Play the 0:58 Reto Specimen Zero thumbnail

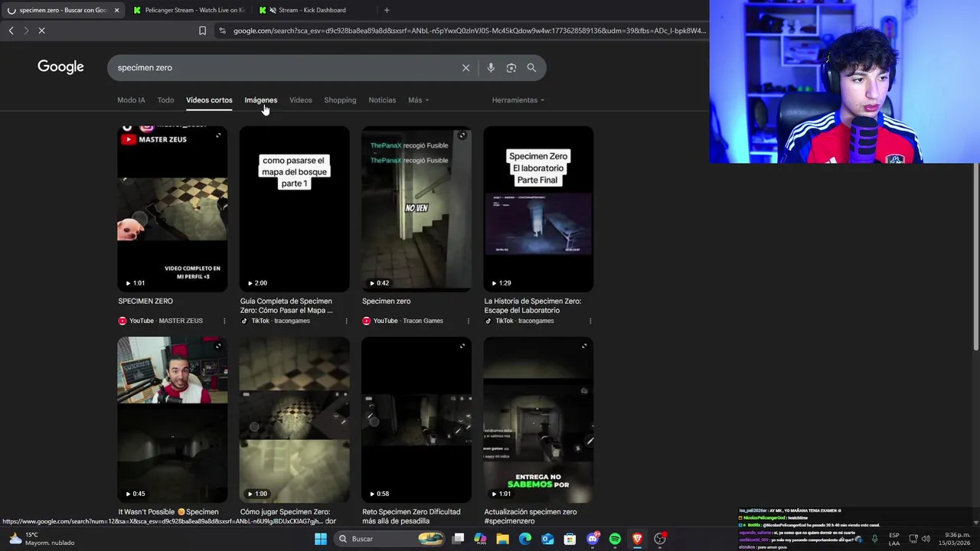click(416, 419)
